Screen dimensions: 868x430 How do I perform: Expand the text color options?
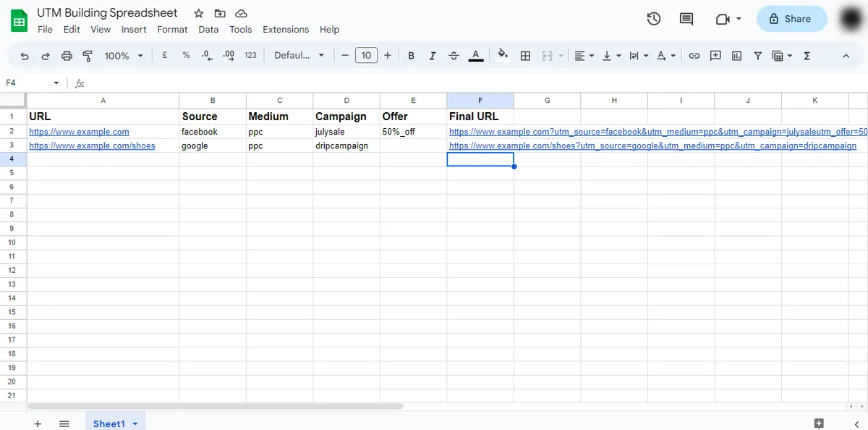pos(475,55)
